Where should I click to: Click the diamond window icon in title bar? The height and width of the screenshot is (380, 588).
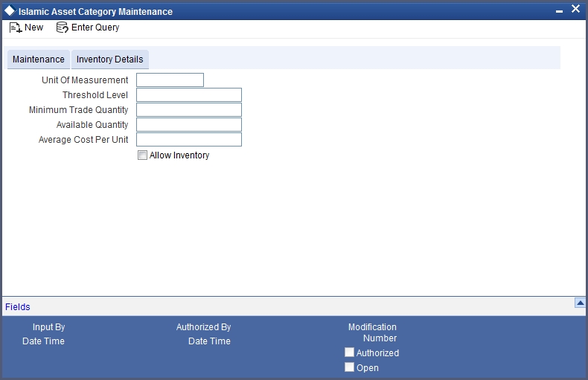coord(10,11)
